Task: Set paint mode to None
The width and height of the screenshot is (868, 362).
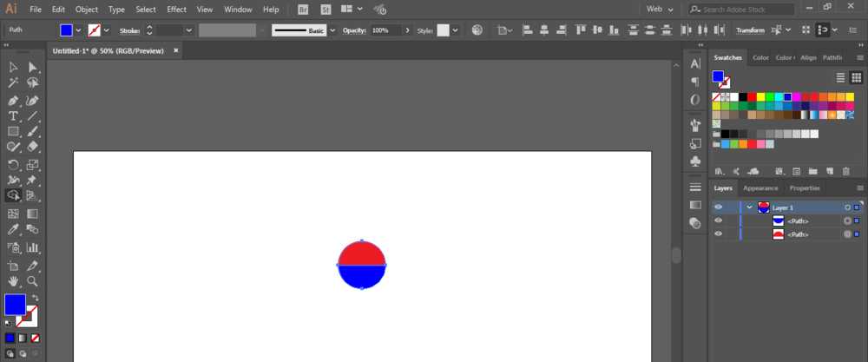Action: (35, 338)
